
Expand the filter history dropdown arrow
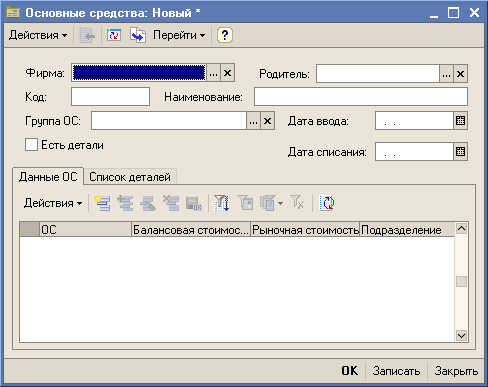[280, 203]
